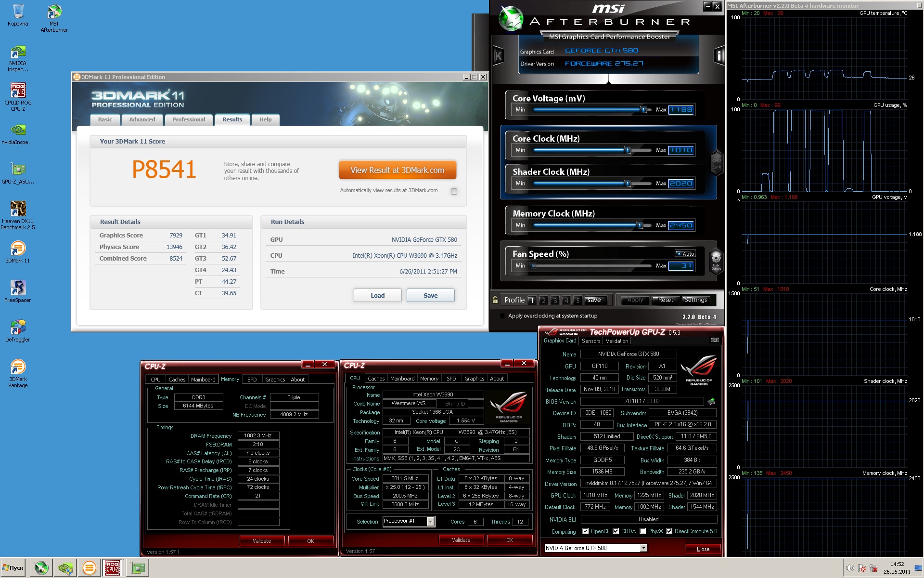This screenshot has width=924, height=578.
Task: Click the Afterburner Settings button
Action: point(696,300)
